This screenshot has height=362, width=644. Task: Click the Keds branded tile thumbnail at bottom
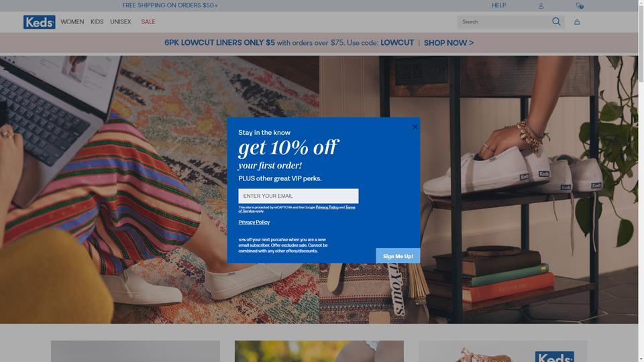tap(502, 351)
